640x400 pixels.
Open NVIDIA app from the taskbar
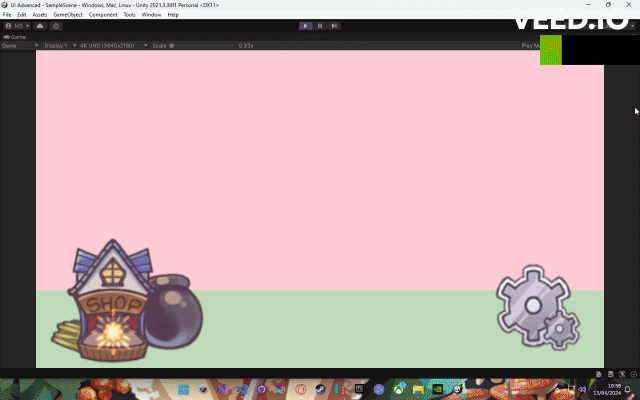[438, 390]
